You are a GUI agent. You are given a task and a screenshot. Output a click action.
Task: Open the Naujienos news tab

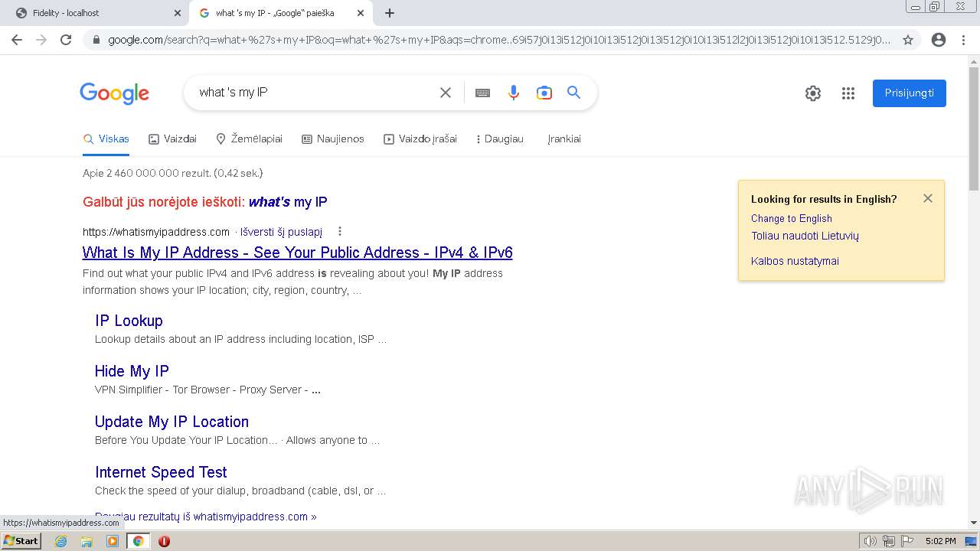pyautogui.click(x=333, y=139)
